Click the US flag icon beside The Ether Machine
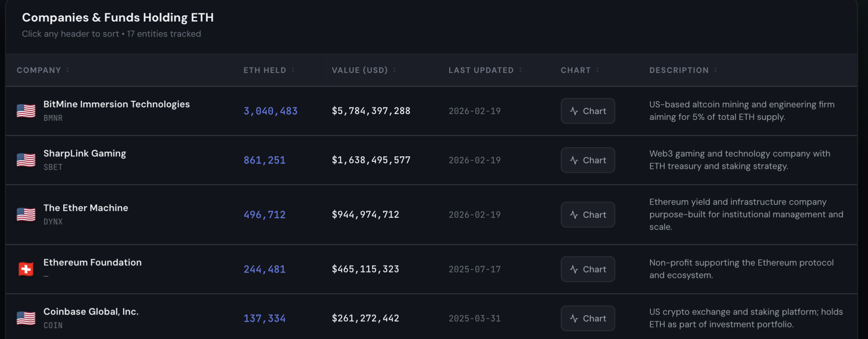 click(x=26, y=215)
